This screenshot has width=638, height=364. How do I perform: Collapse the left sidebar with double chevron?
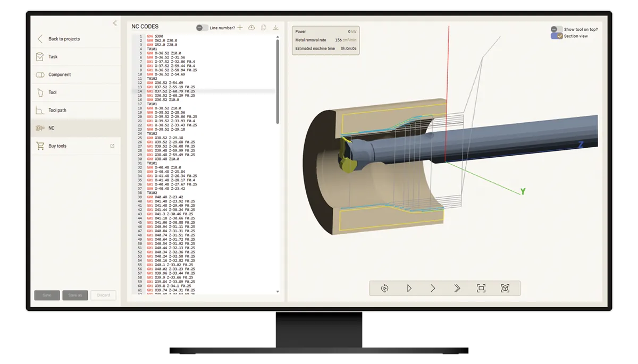point(115,23)
